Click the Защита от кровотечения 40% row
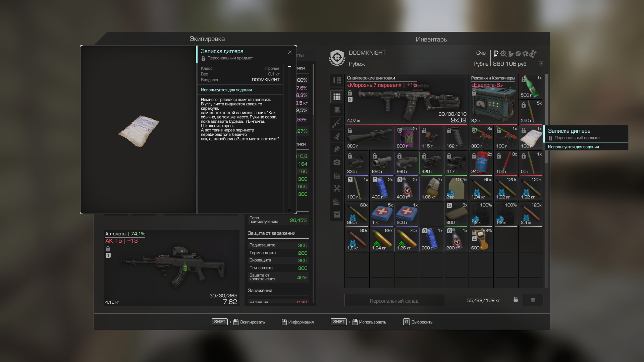 point(278,277)
